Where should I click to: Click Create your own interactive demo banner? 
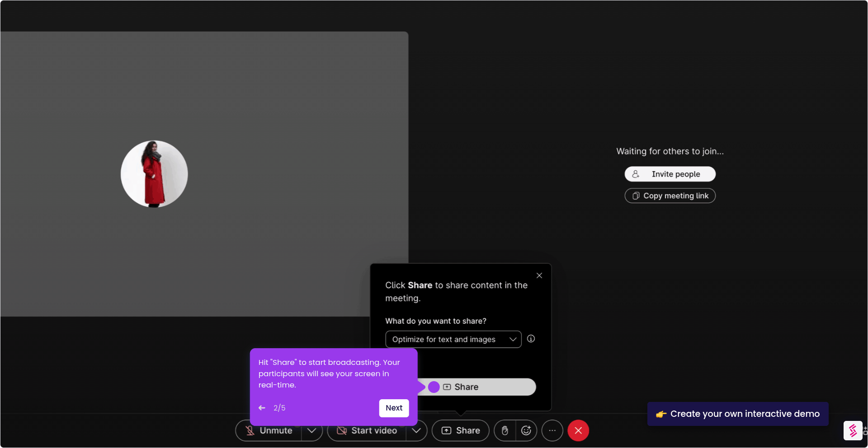738,414
